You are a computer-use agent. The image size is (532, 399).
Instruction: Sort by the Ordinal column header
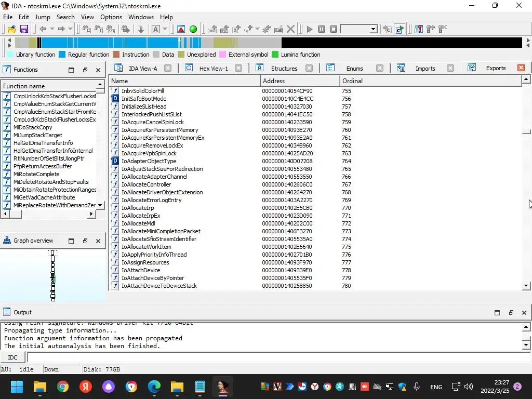431,81
